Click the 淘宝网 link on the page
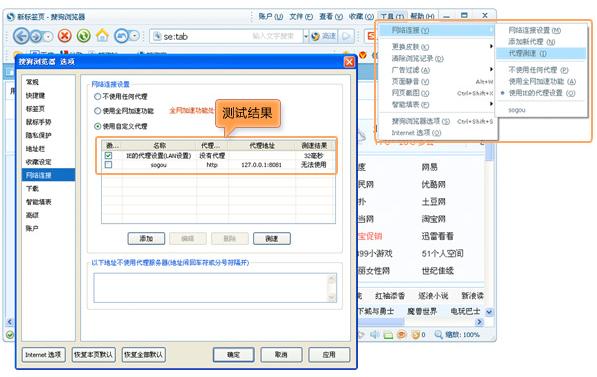The height and width of the screenshot is (377, 597). tap(433, 219)
